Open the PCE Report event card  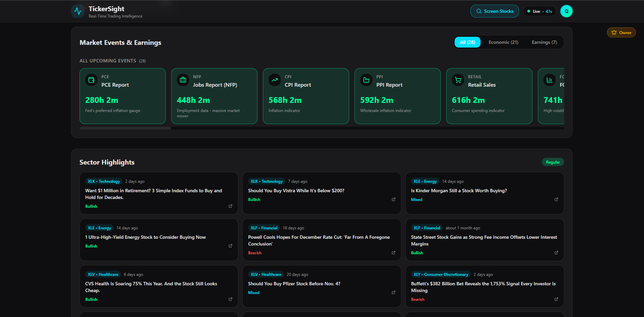(123, 96)
